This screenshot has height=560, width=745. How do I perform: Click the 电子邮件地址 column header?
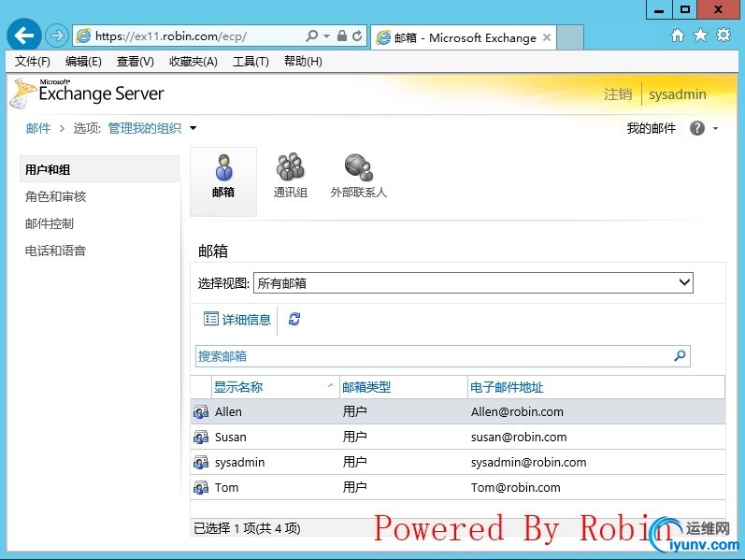point(596,387)
